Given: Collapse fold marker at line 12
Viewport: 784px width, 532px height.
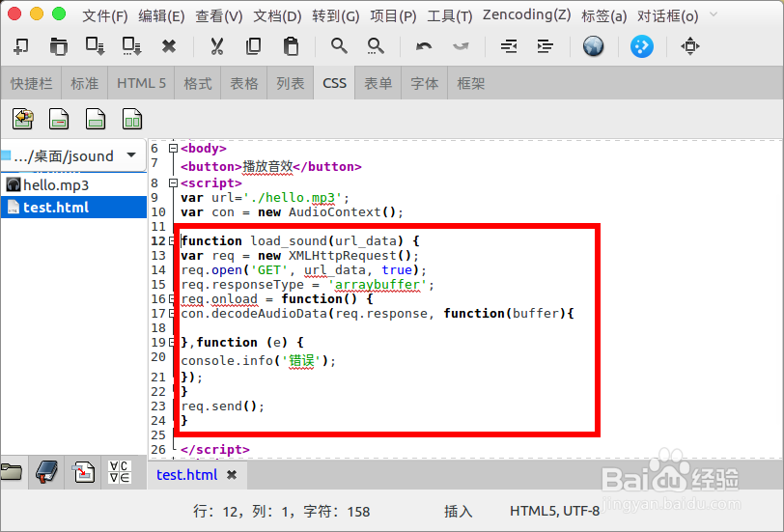Looking at the screenshot, I should tap(173, 241).
